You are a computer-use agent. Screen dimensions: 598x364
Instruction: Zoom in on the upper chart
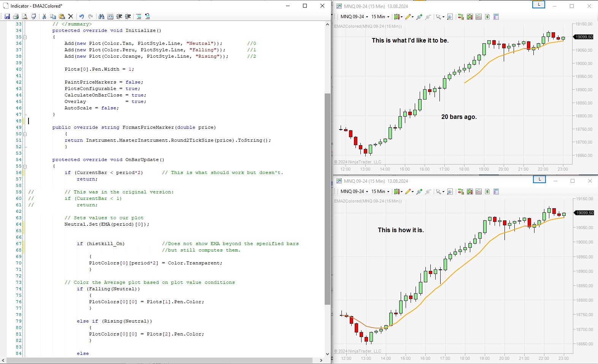click(419, 17)
